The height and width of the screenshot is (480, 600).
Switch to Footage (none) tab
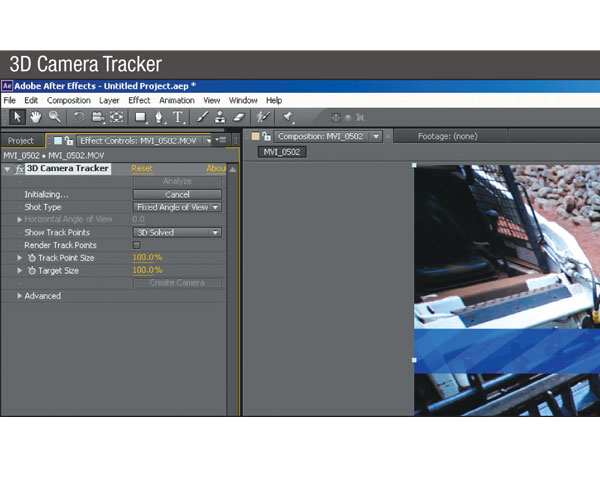click(447, 136)
